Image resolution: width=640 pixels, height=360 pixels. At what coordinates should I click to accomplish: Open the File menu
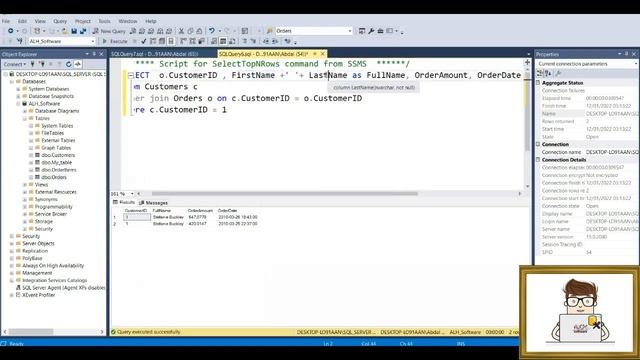(x=6, y=21)
